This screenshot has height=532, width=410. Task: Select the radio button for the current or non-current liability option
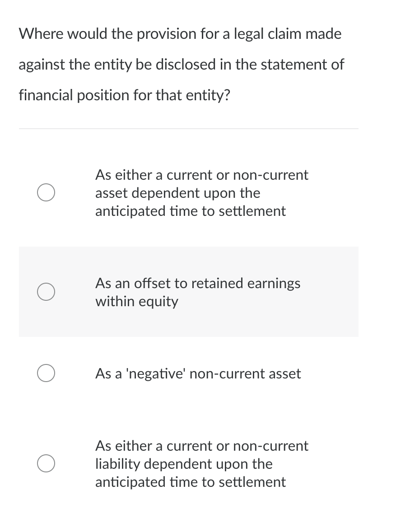click(x=46, y=463)
